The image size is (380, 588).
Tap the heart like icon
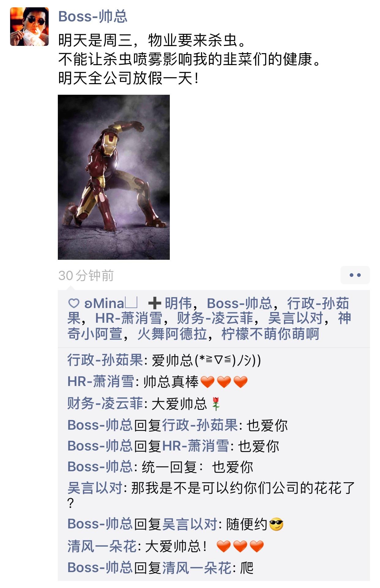74,303
